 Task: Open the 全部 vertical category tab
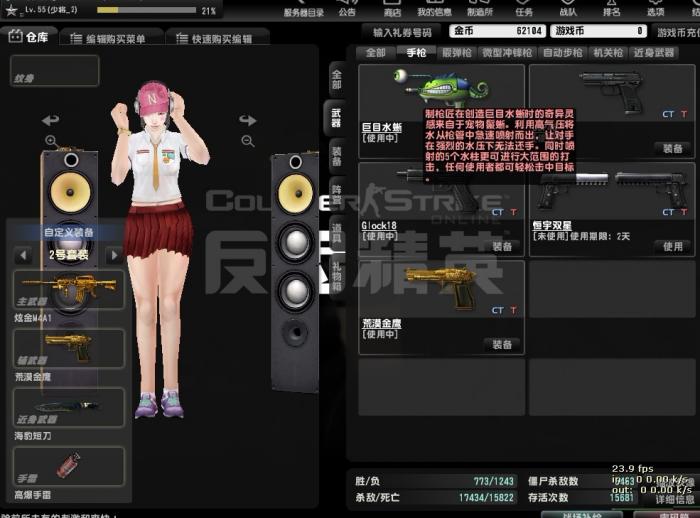(337, 79)
